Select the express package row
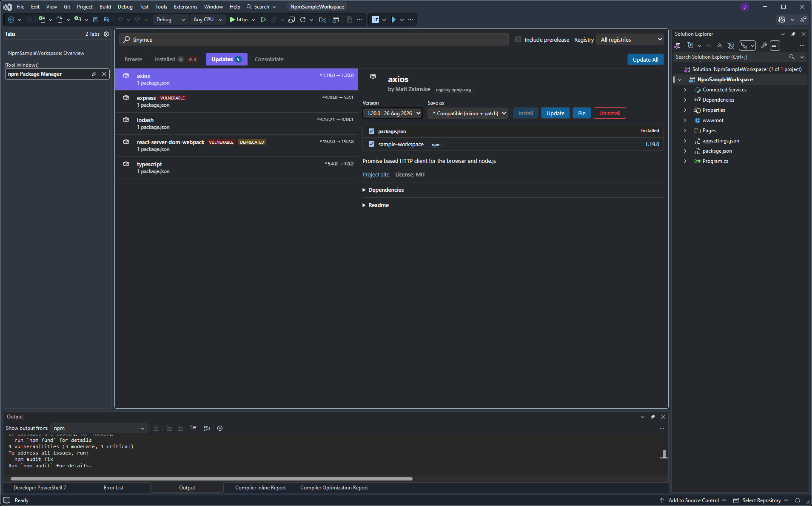This screenshot has height=506, width=812. (236, 101)
